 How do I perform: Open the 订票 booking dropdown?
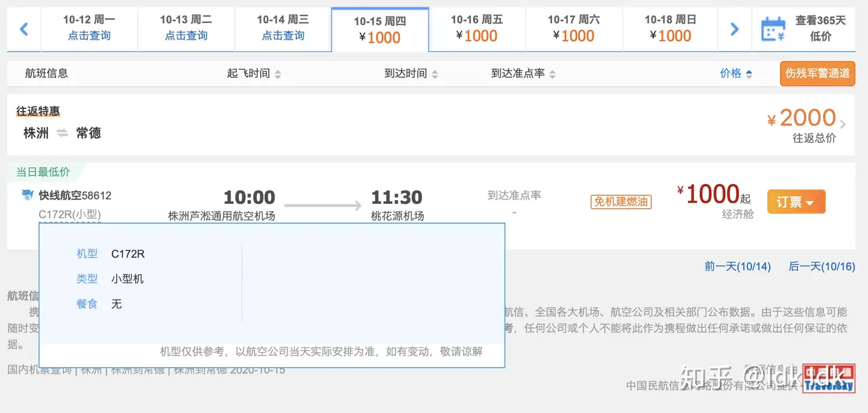click(796, 202)
